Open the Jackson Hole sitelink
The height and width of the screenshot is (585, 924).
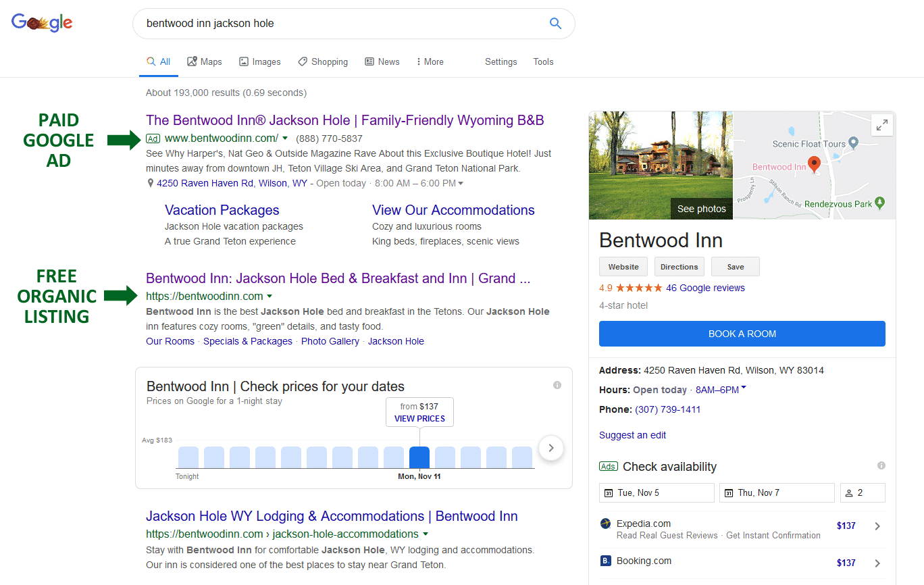click(x=396, y=341)
